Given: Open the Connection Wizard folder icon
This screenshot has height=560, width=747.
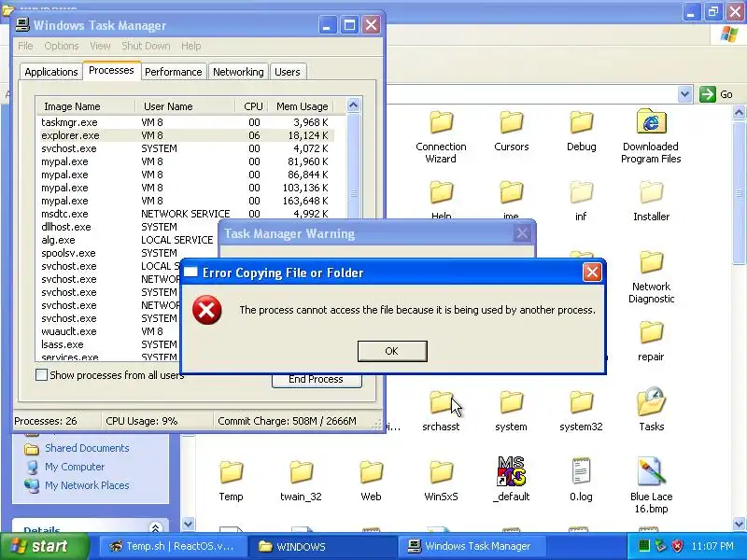Looking at the screenshot, I should click(x=441, y=122).
